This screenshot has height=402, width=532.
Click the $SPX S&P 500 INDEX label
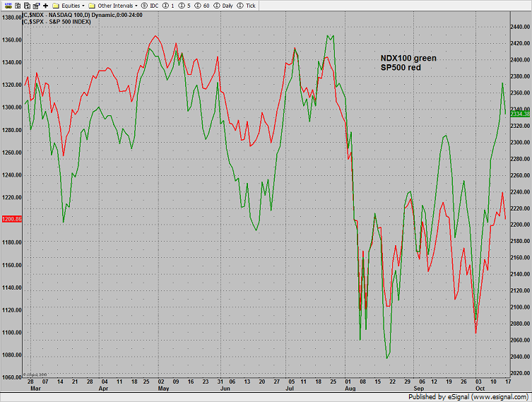pyautogui.click(x=57, y=22)
